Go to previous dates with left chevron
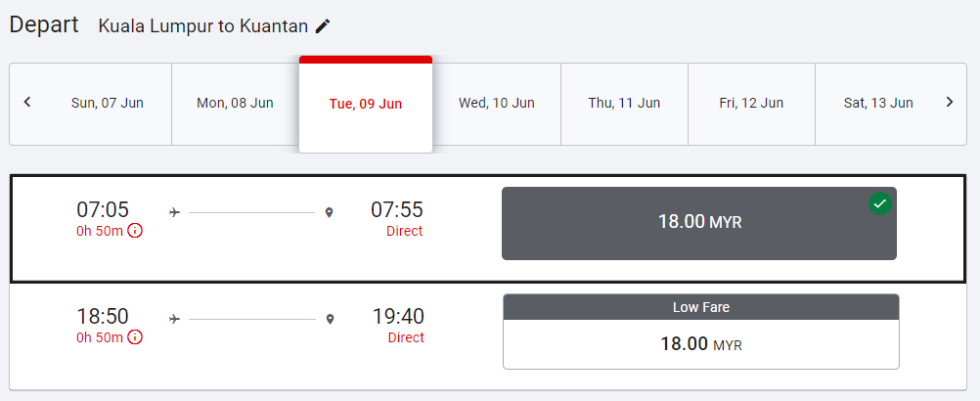Image resolution: width=980 pixels, height=401 pixels. point(27,103)
